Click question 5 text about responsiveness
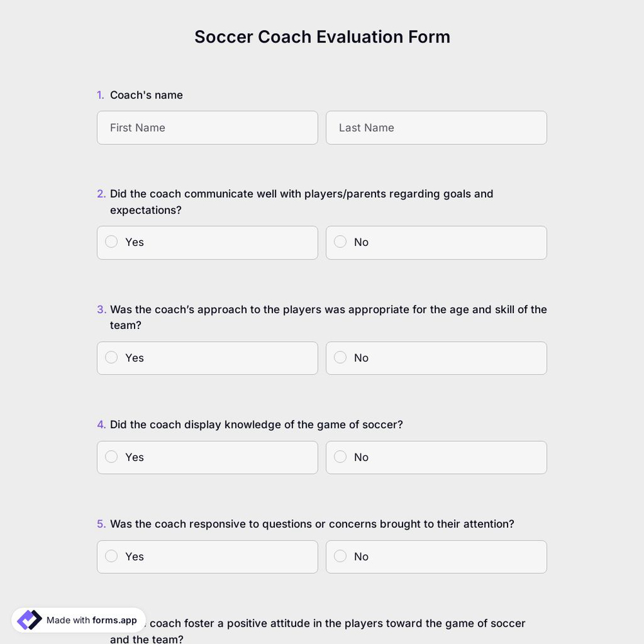Screen dimensions: 644x644 pos(312,524)
